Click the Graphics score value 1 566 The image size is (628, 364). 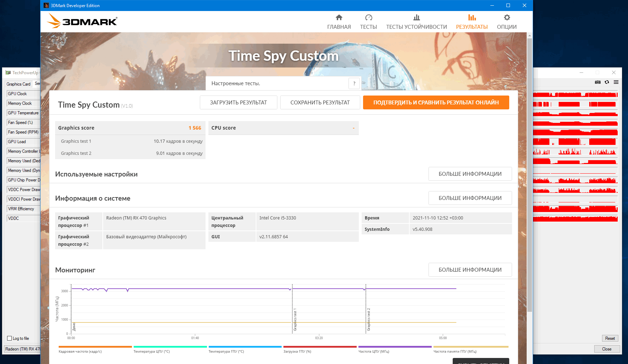coord(195,128)
